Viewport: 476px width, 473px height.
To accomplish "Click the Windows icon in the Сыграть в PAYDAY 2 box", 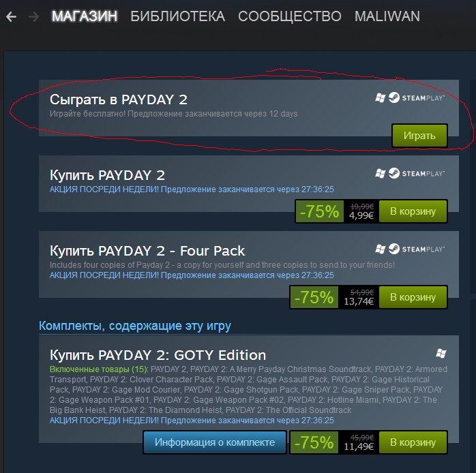I will pos(381,98).
